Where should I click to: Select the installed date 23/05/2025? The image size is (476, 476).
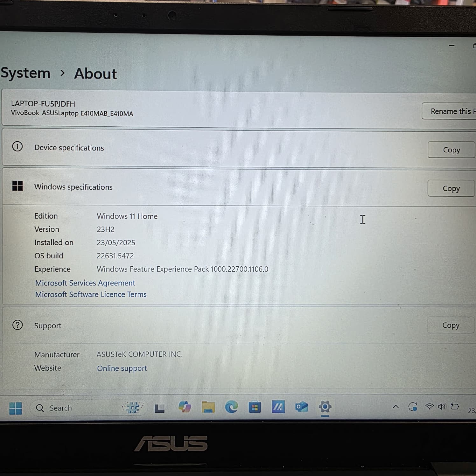116,242
